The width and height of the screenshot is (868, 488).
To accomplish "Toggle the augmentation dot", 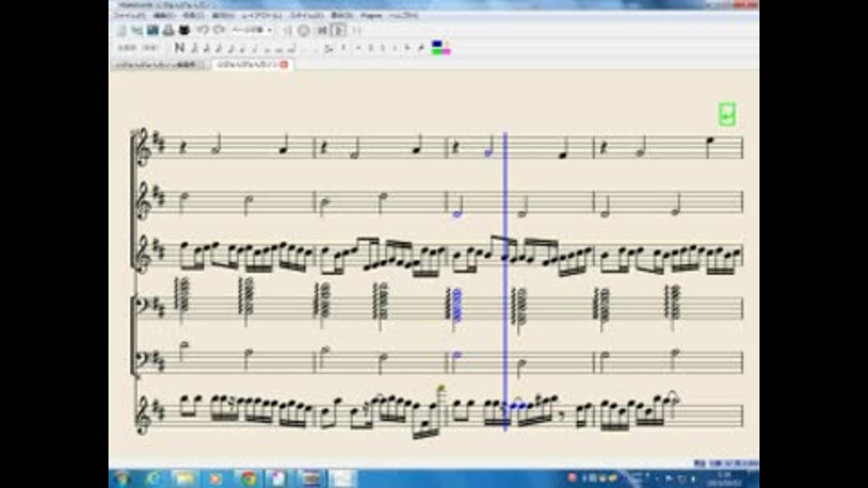I will [304, 48].
